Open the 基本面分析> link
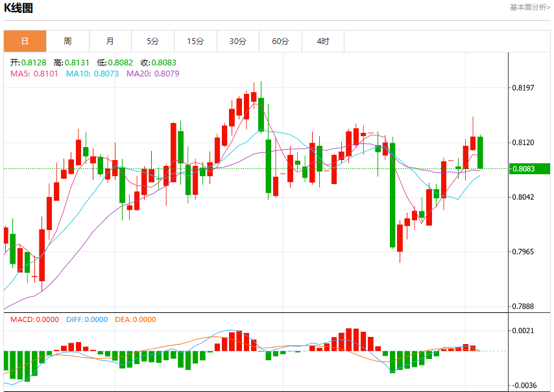Screen dimensions: 554x392 [529, 7]
